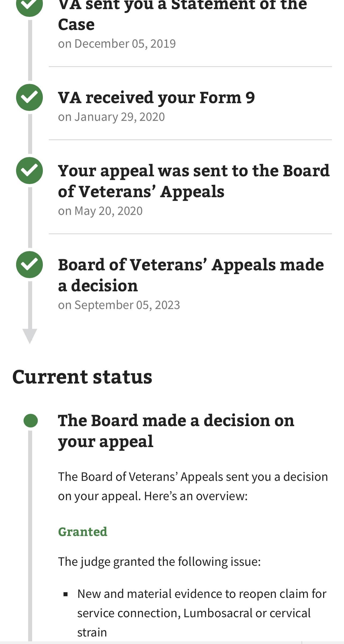Click the square bullet before "New and material evidence"
The height and width of the screenshot is (644, 344).
[66, 594]
